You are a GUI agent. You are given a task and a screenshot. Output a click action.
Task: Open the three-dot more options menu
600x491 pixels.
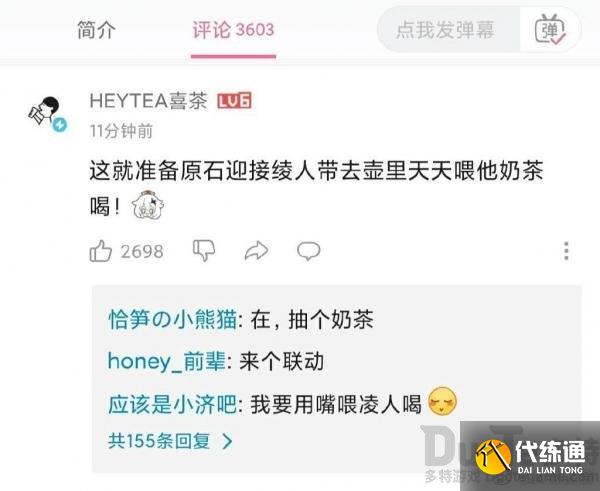point(566,251)
